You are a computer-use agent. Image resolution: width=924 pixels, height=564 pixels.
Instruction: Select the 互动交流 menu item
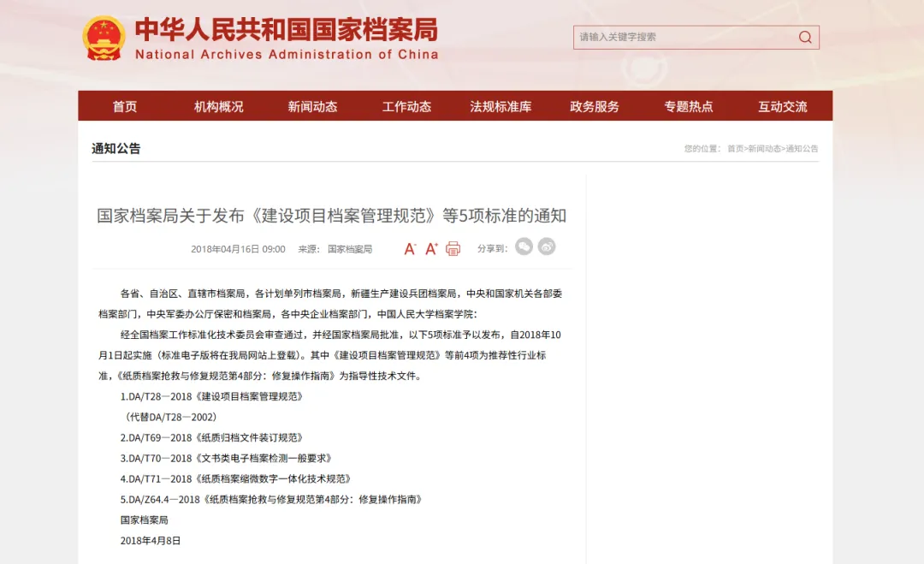point(783,107)
